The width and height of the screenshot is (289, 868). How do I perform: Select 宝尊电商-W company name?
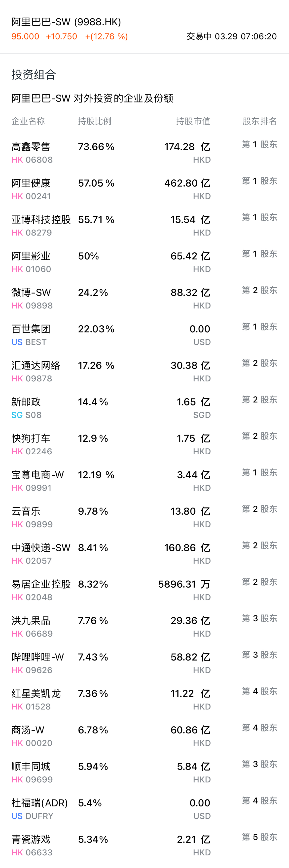37,475
